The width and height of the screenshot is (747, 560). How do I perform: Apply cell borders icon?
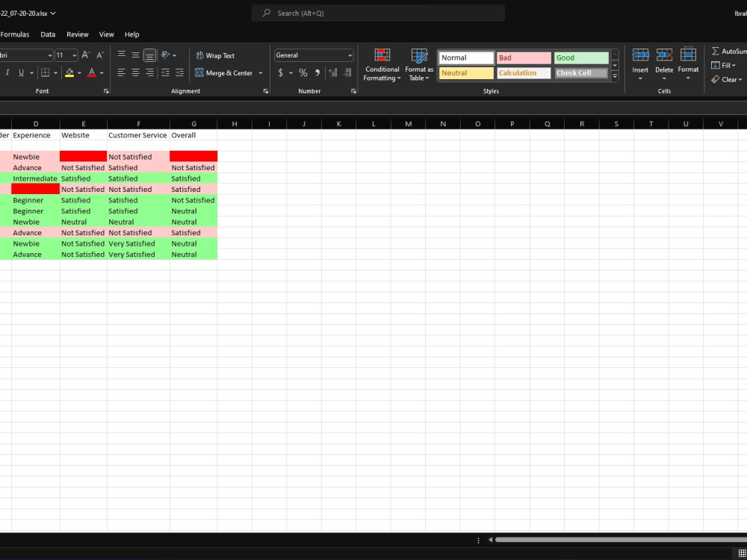pyautogui.click(x=46, y=72)
